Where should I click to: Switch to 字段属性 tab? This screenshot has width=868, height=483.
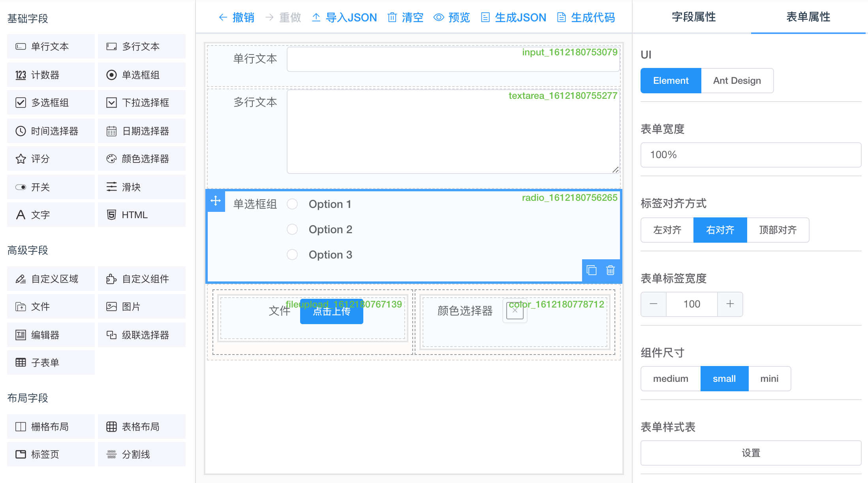click(693, 17)
